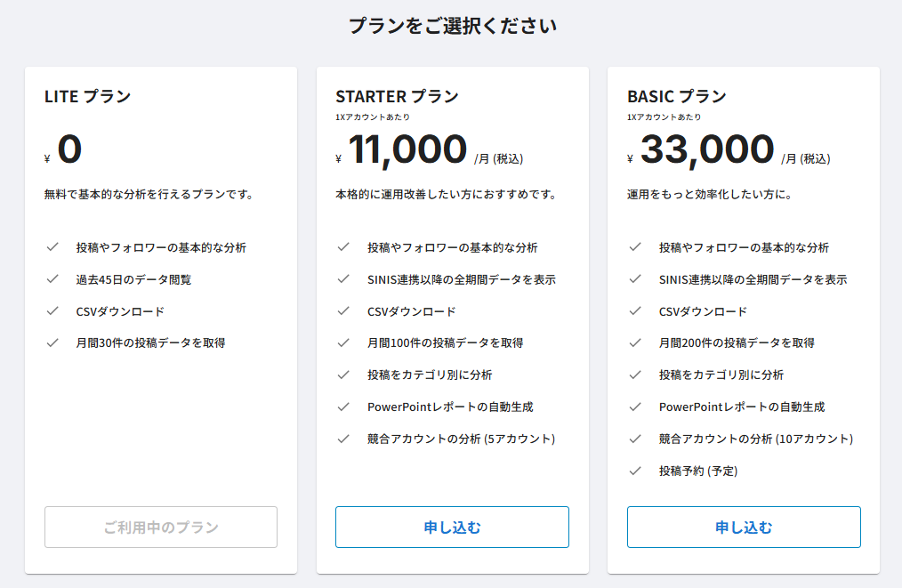Click LITE plan CSVダウンロード checkmark
The image size is (902, 588).
(52, 311)
